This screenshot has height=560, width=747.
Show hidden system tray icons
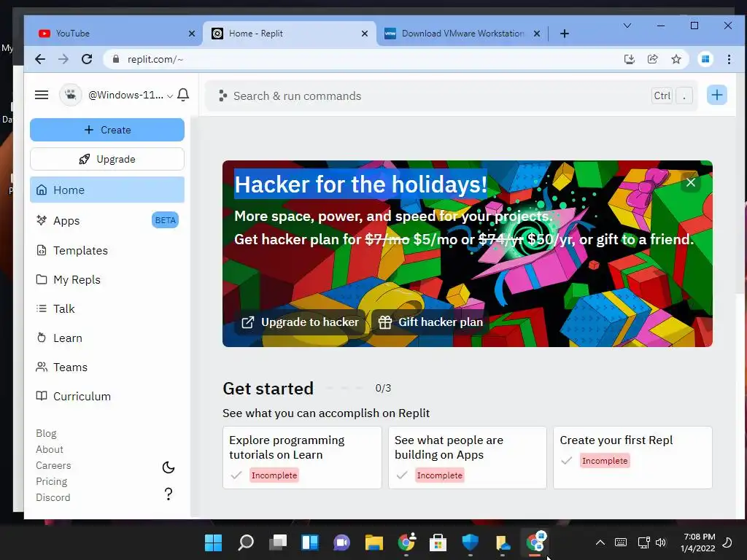click(x=600, y=542)
